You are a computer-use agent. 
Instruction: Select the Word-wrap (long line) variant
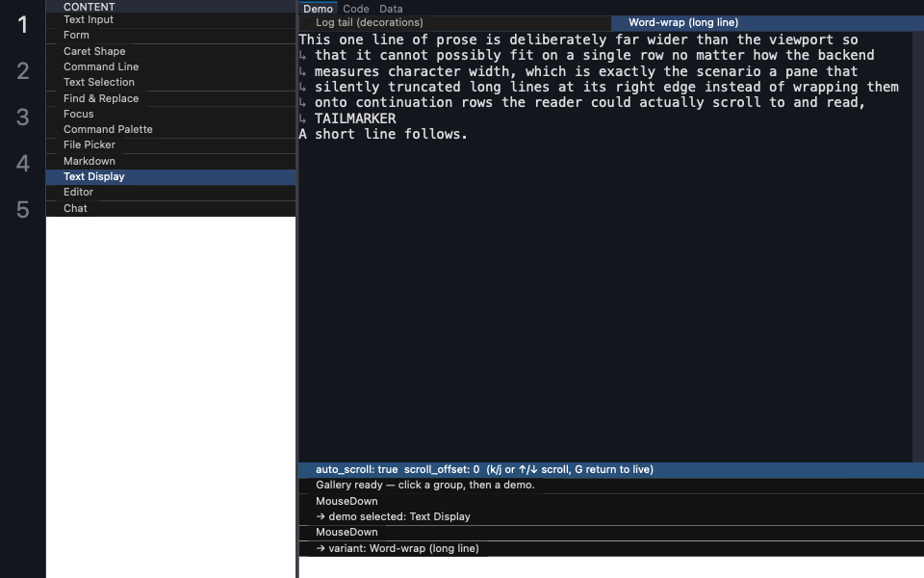pyautogui.click(x=767, y=23)
